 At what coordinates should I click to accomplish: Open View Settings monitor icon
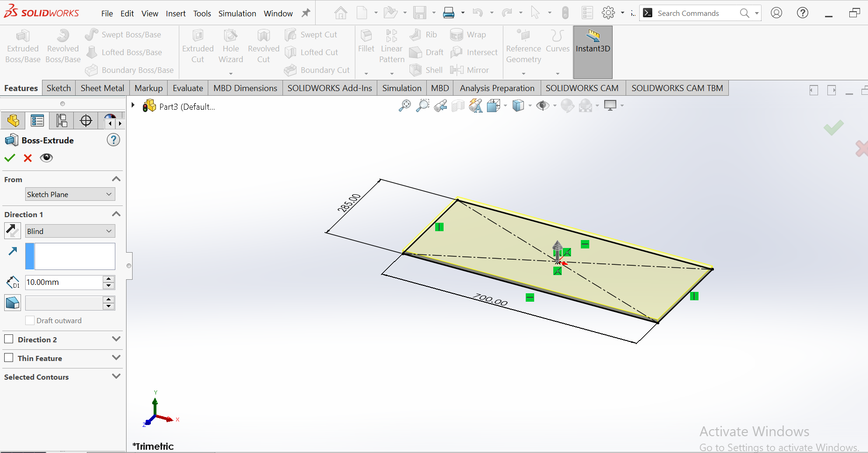coord(610,106)
